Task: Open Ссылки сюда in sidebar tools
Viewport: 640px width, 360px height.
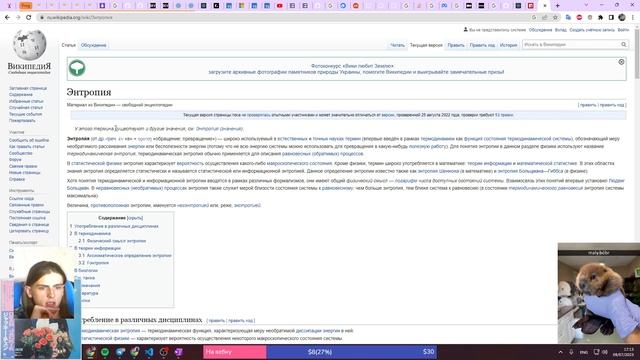Action: (x=21, y=198)
